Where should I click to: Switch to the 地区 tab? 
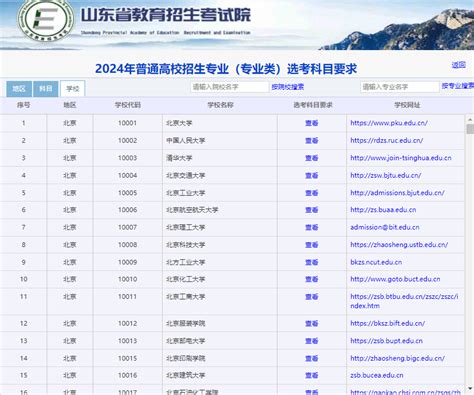point(19,89)
